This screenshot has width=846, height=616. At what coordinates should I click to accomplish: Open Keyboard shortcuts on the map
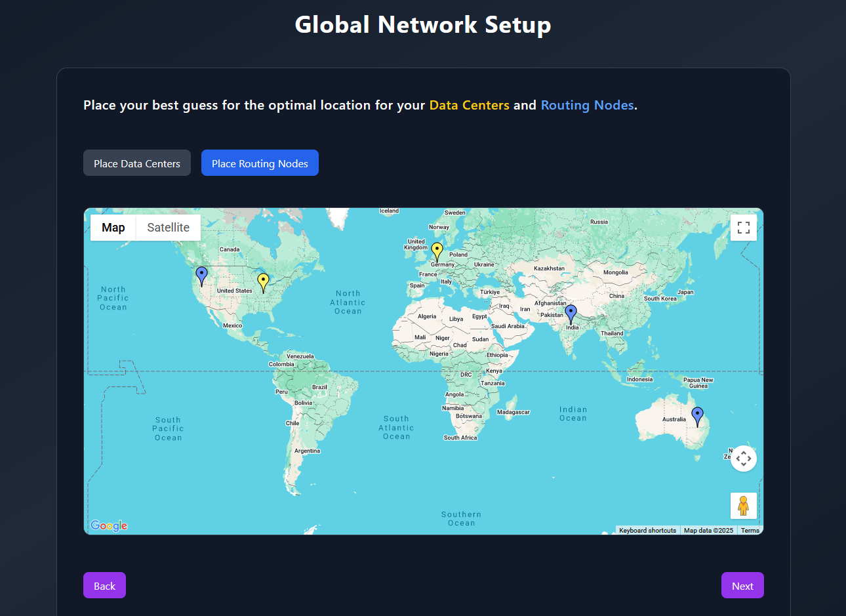coord(647,530)
